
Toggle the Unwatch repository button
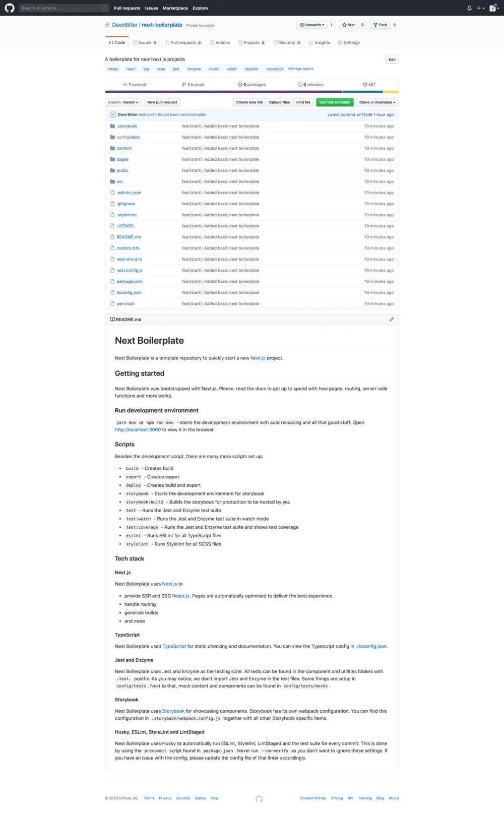(x=312, y=25)
